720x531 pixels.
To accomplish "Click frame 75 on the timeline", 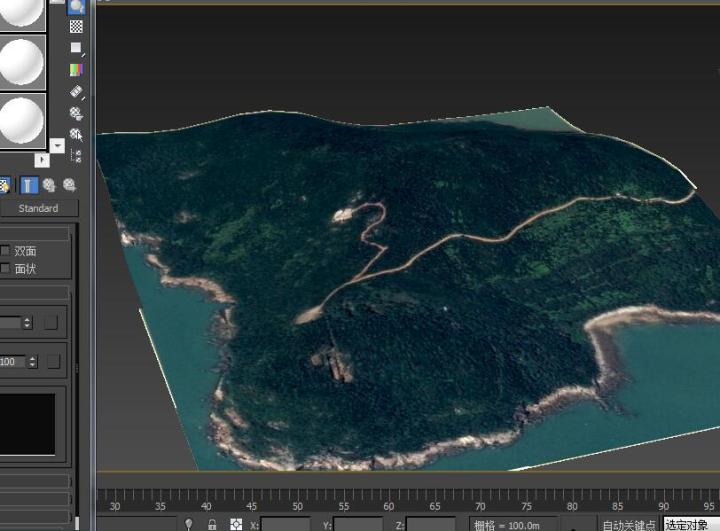I will click(526, 506).
